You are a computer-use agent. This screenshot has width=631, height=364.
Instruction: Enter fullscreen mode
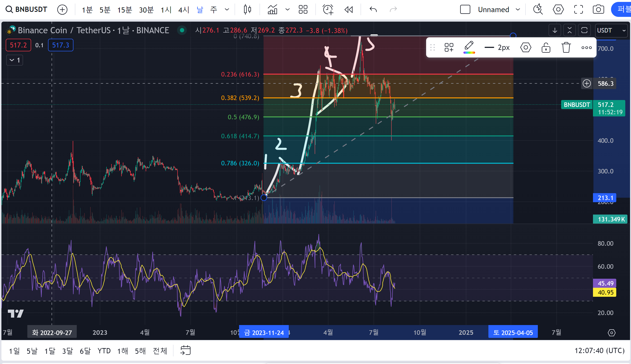578,10
